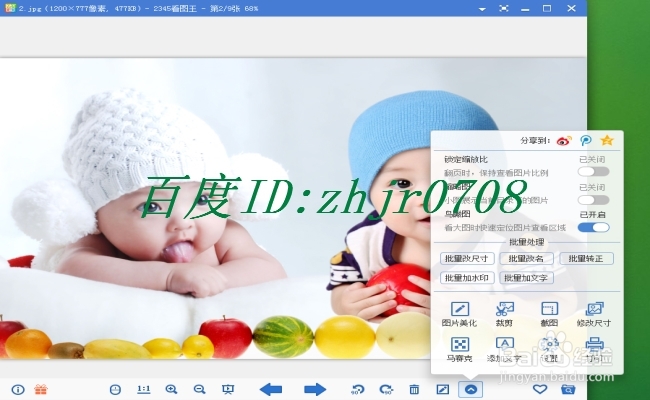The image size is (650, 400).
Task: Open image info with the i icon
Action: [x=18, y=390]
